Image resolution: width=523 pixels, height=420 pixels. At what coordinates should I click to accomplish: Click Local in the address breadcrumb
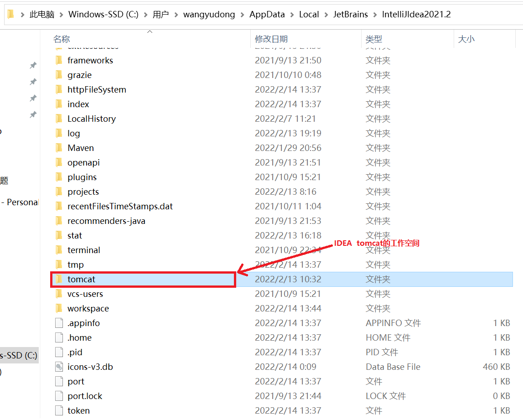click(309, 15)
